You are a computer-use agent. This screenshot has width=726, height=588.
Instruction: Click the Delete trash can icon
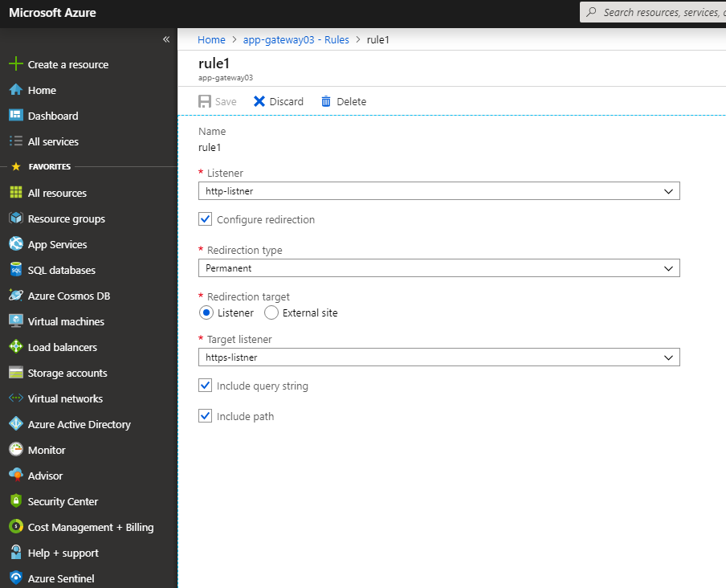[x=326, y=101]
